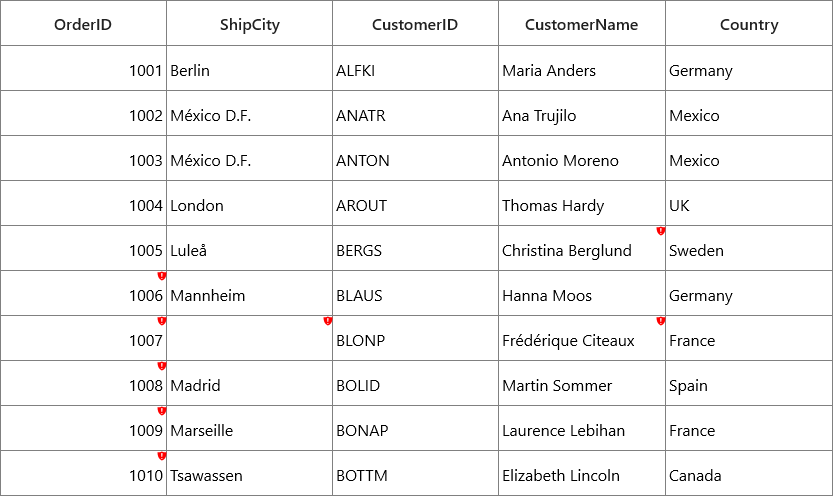The height and width of the screenshot is (496, 833).
Task: Click error icon in the empty ShipCity cell
Action: (x=328, y=321)
